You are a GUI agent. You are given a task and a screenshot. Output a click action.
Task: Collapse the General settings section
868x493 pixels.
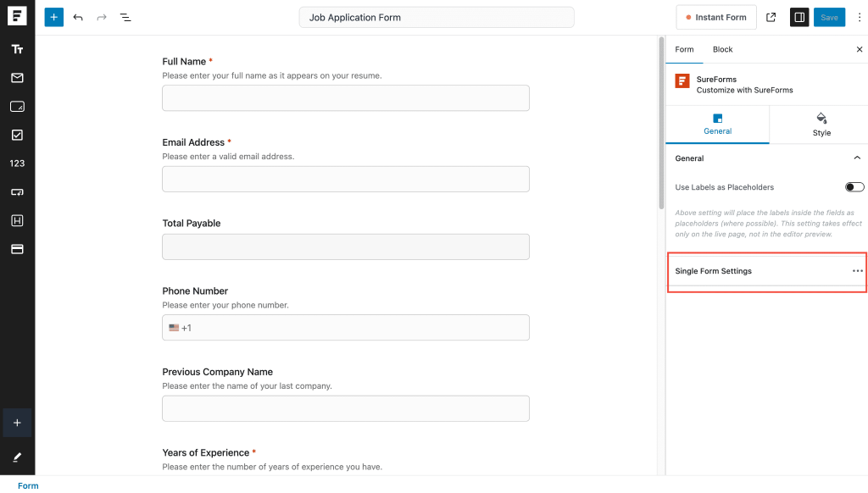(856, 158)
